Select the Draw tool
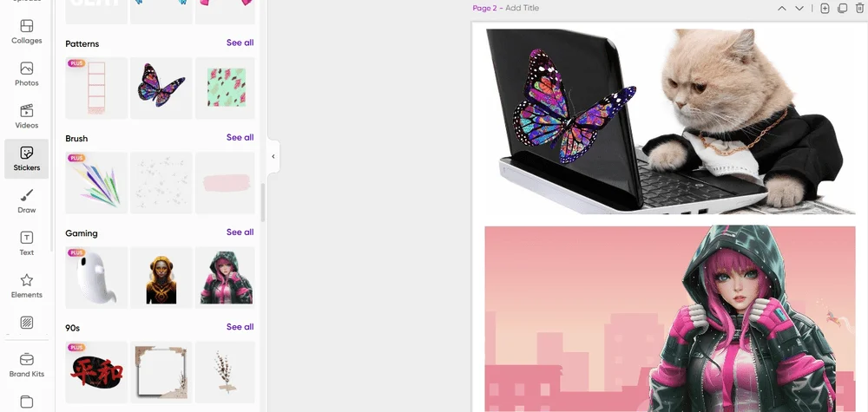This screenshot has height=412, width=868. 27,201
